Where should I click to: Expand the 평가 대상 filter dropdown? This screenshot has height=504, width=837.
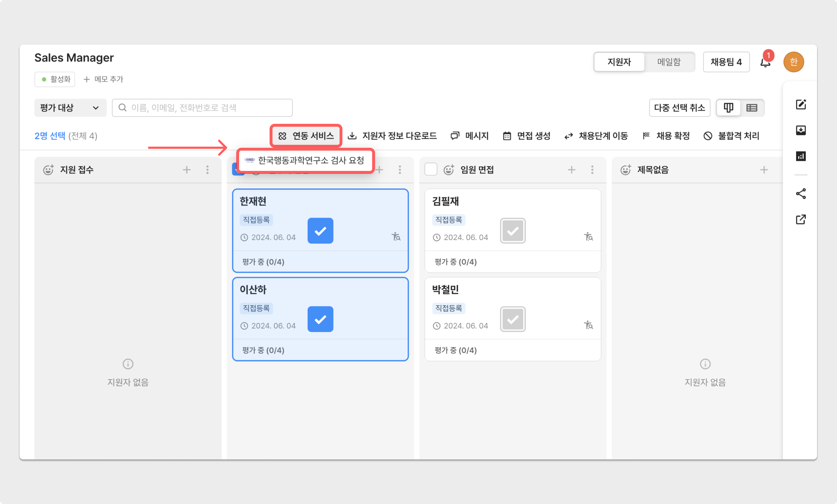tap(70, 108)
